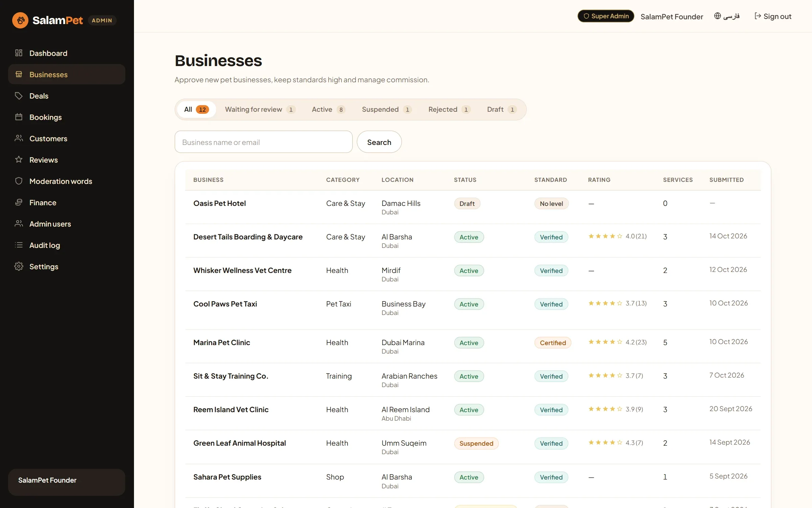Click the Dashboard grid icon
Viewport: 812px width, 508px height.
(x=19, y=53)
